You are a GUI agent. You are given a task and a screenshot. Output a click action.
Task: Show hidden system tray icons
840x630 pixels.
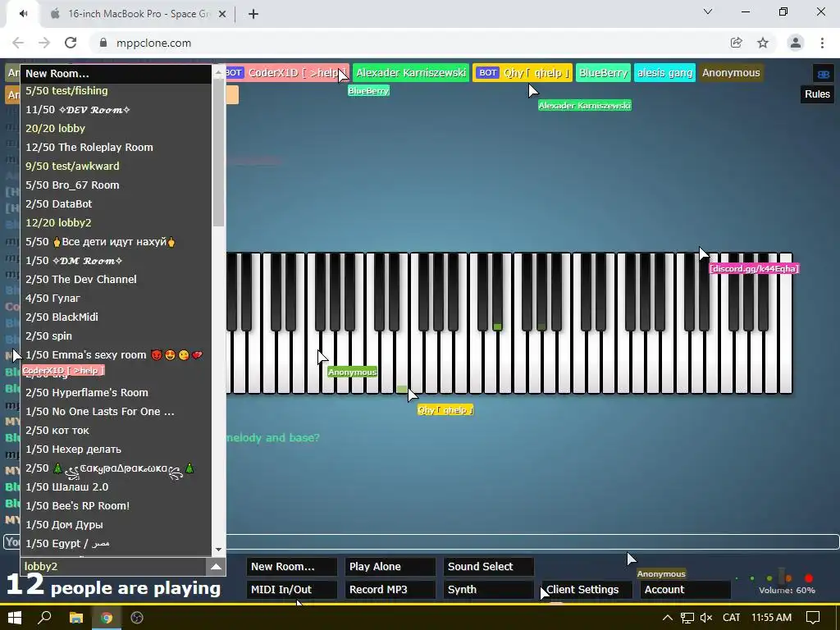coord(668,618)
